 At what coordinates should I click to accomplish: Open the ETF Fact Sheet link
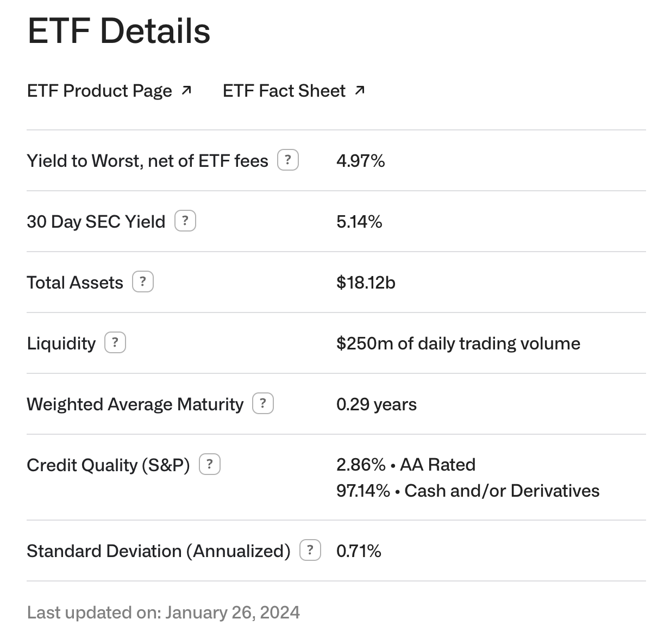click(284, 91)
